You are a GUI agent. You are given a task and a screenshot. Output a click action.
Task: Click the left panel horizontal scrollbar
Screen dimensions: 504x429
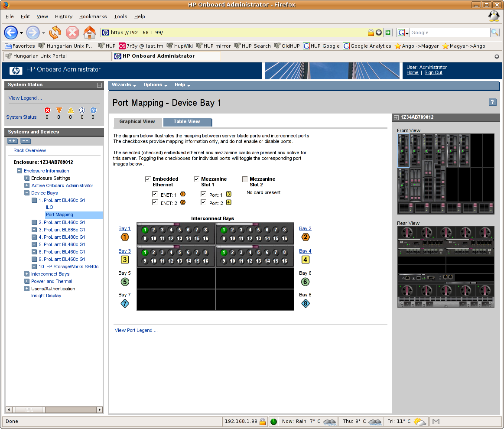[x=54, y=410]
